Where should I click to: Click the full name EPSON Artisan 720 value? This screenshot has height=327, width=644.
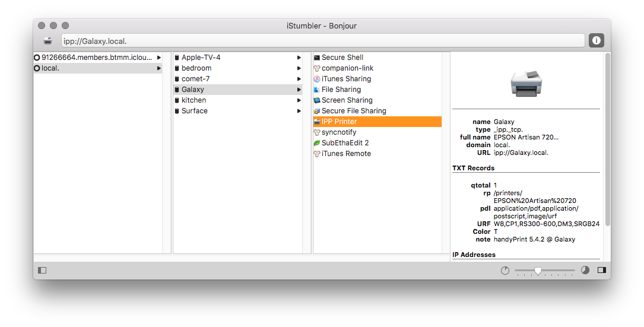pos(526,137)
